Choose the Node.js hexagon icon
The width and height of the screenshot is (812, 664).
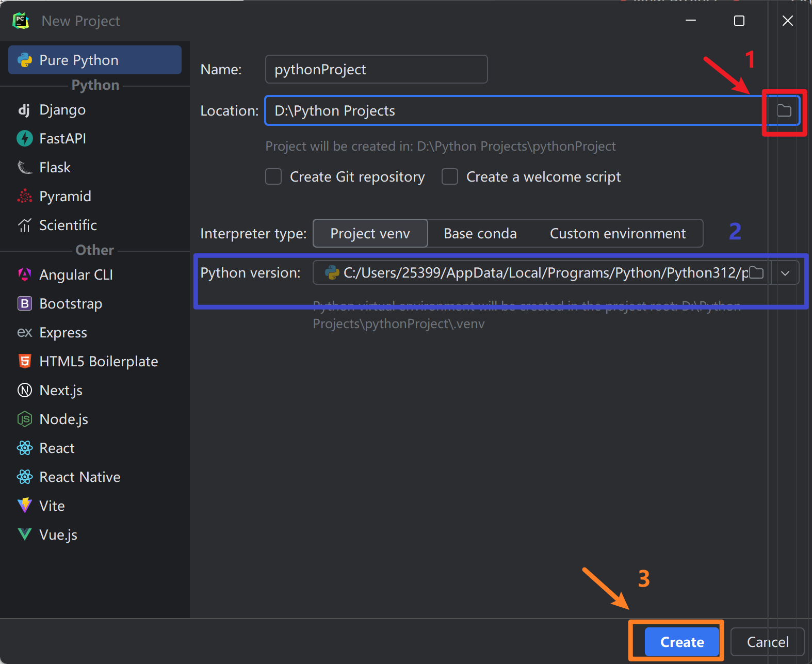coord(24,419)
